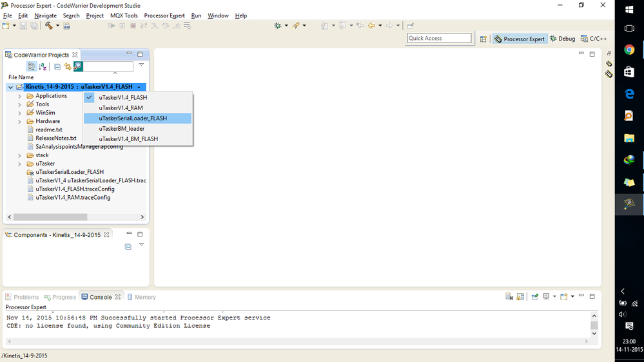Click the Display Selected Console icon
The image size is (644, 362).
546,296
